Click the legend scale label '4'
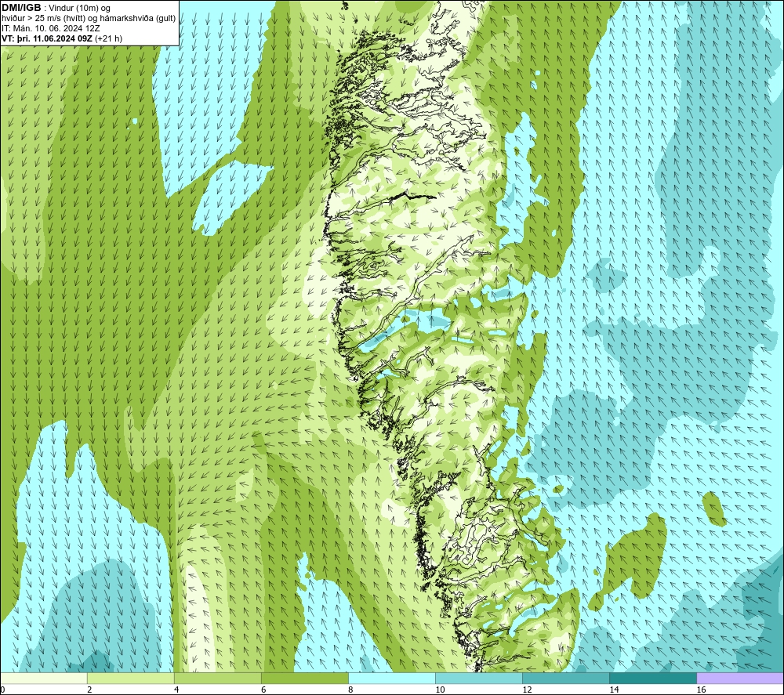Viewport: 784px width, 695px height. pos(176,690)
